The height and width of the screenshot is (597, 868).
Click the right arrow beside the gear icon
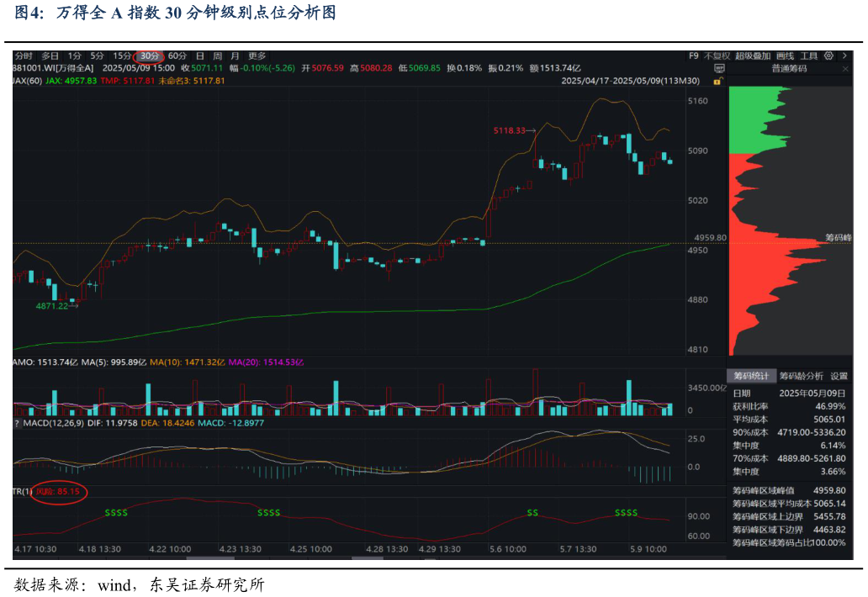(844, 55)
